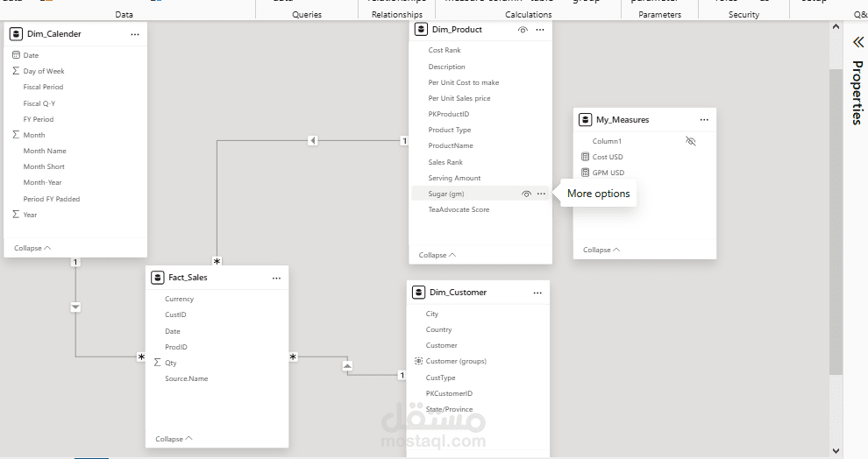Select the Month Short field
This screenshot has height=459, width=868.
(44, 166)
